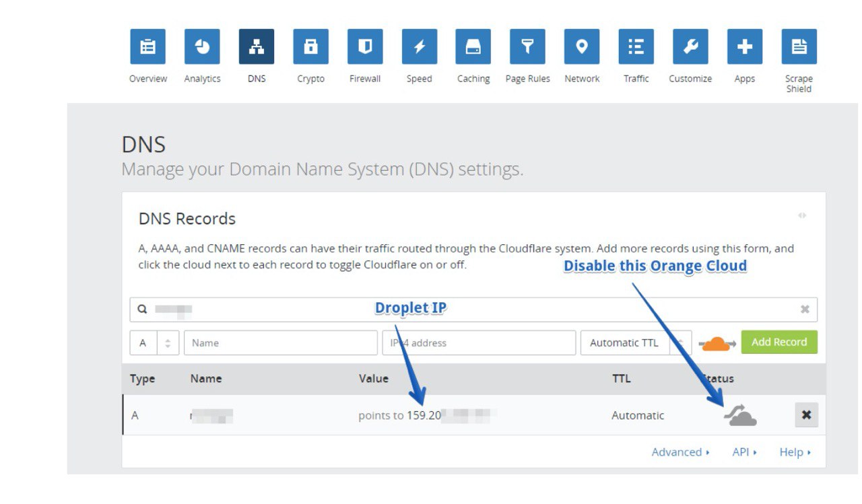Open the API link

pyautogui.click(x=744, y=452)
